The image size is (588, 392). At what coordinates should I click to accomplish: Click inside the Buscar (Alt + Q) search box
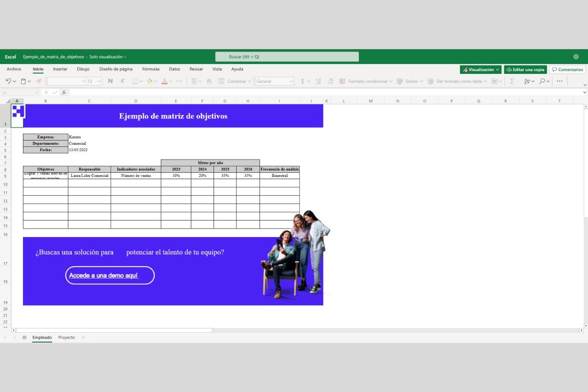pyautogui.click(x=287, y=56)
